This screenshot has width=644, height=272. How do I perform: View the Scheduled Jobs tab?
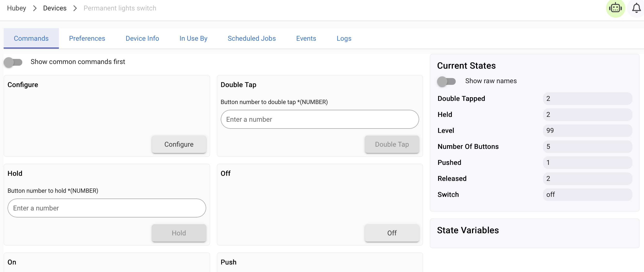[251, 38]
